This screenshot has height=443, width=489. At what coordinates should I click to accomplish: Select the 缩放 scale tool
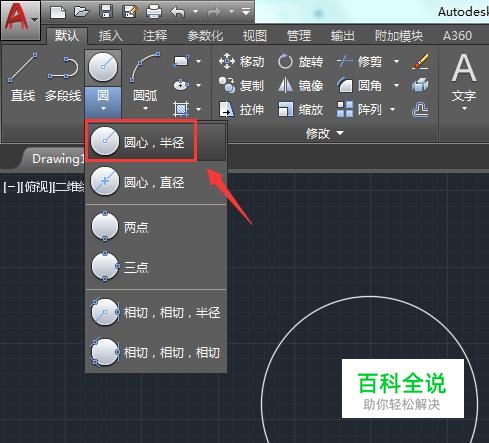tap(300, 109)
